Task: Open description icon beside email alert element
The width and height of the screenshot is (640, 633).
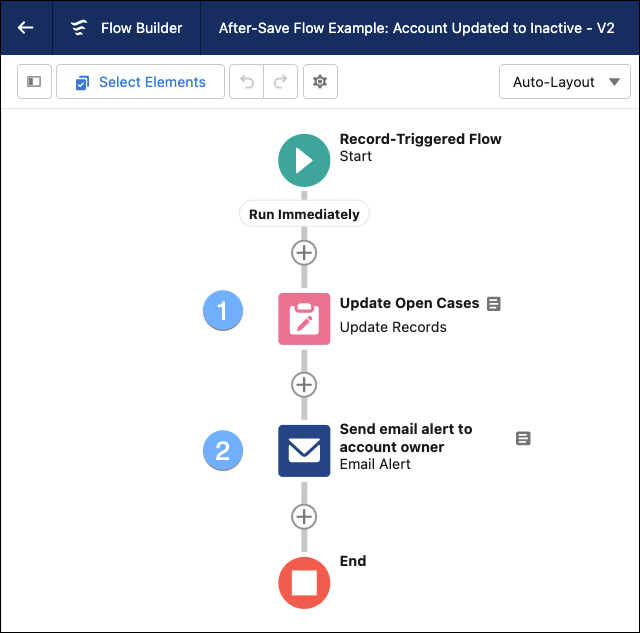Action: pos(523,438)
